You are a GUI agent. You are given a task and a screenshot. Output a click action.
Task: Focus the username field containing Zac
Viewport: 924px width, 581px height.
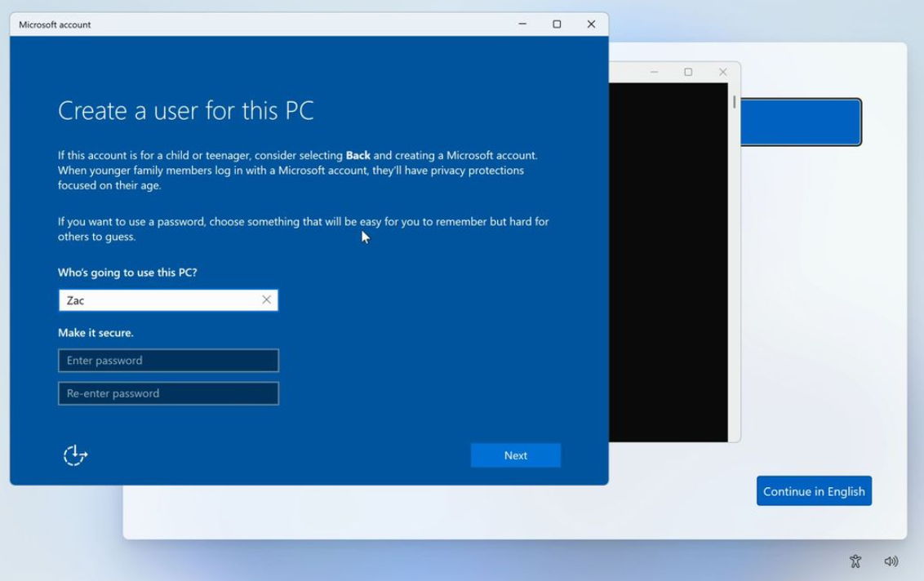tap(159, 300)
